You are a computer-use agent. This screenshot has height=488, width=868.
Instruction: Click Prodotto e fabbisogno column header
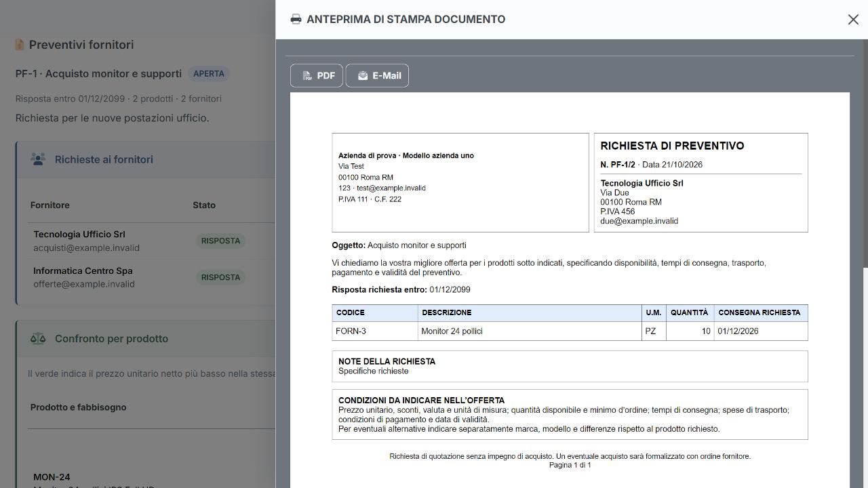[78, 407]
